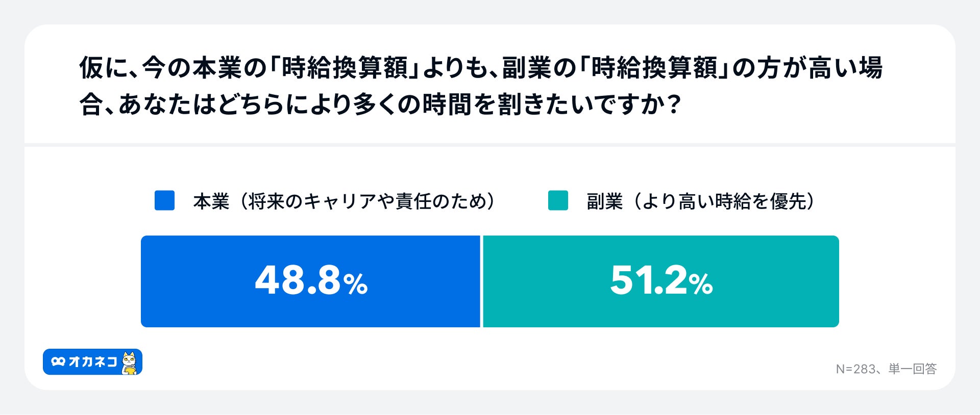Click the white gap between the two bars

point(481,281)
